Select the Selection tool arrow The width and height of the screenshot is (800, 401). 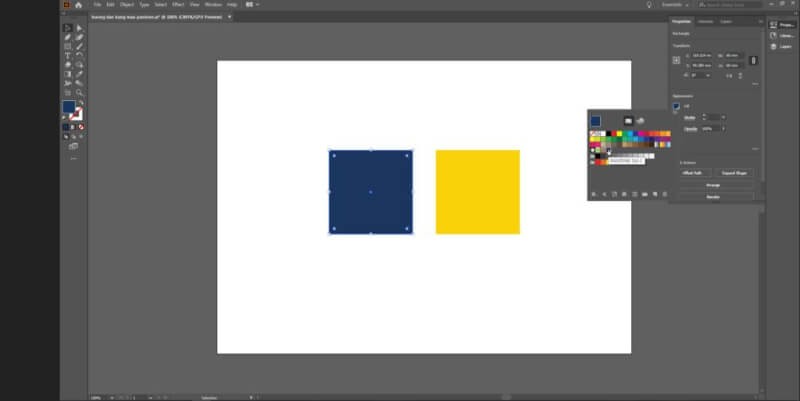point(67,27)
